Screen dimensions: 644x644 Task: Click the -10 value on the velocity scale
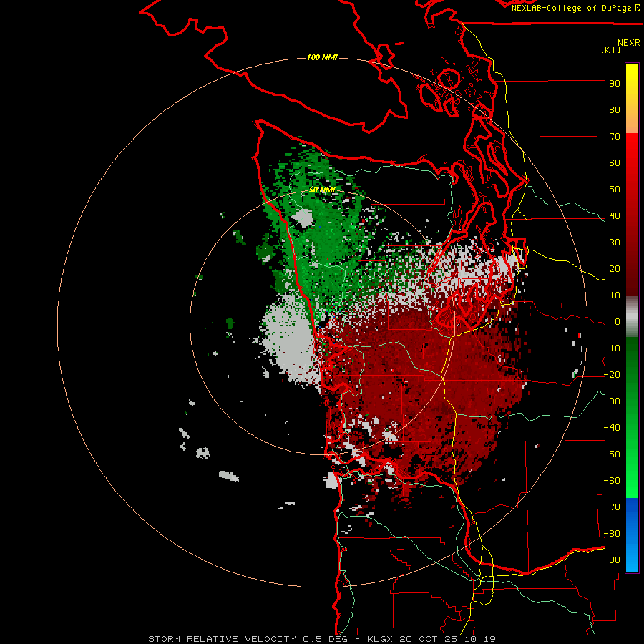(x=612, y=348)
